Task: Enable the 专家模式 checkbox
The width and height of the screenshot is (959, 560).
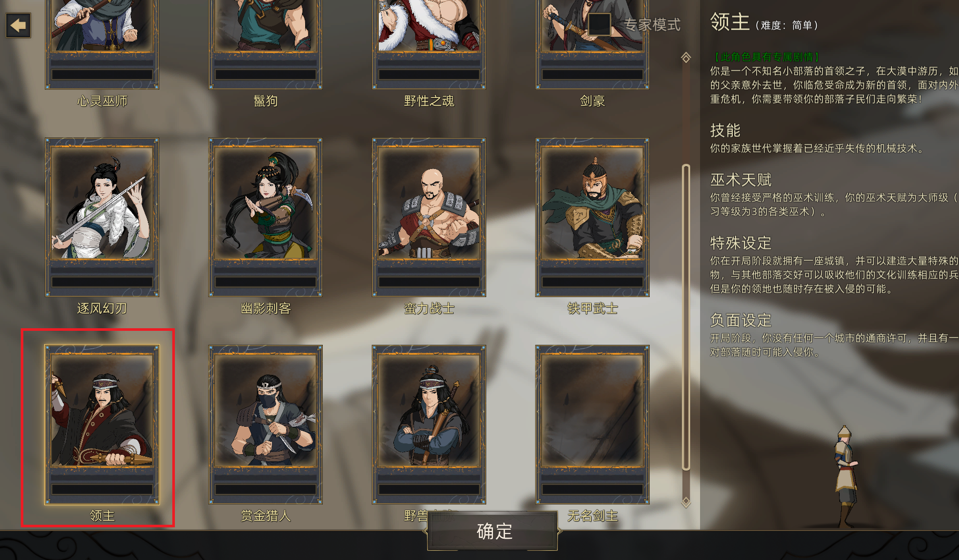Action: [x=599, y=24]
